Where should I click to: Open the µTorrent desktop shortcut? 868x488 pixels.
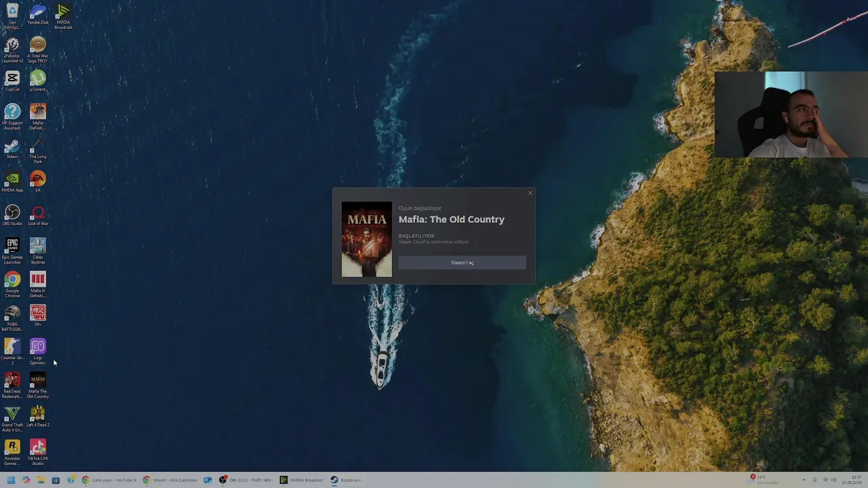[38, 81]
